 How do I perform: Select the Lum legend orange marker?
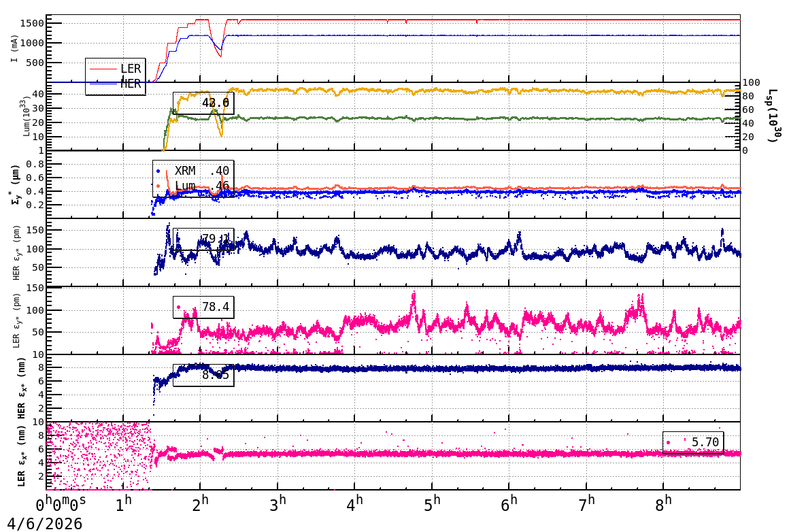click(x=158, y=186)
